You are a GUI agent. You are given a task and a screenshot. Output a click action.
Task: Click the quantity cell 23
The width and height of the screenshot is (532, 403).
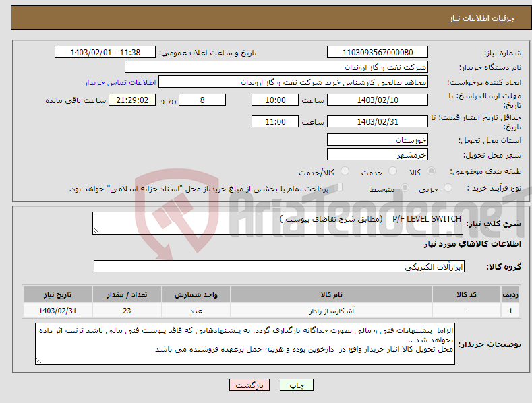tap(127, 311)
